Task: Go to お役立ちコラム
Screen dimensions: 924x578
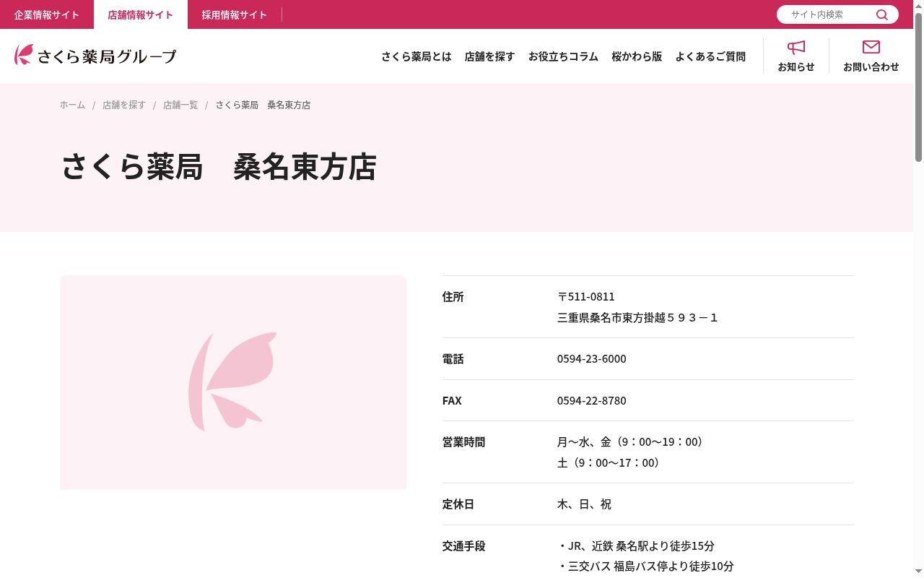Action: pyautogui.click(x=563, y=56)
